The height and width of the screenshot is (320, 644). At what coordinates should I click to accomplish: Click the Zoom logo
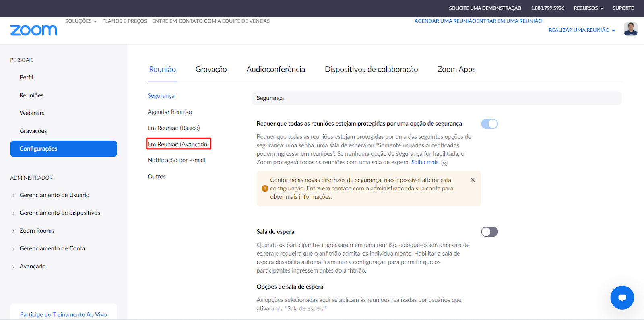pyautogui.click(x=34, y=30)
